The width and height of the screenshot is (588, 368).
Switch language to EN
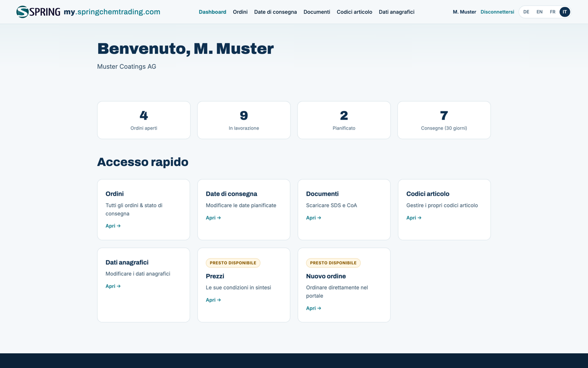pyautogui.click(x=539, y=12)
